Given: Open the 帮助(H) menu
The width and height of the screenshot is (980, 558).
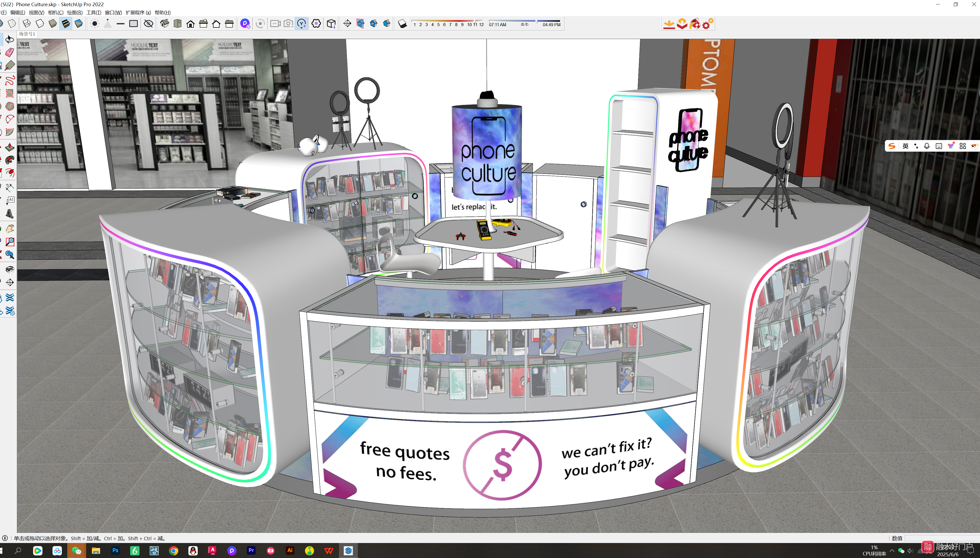Looking at the screenshot, I should [163, 13].
